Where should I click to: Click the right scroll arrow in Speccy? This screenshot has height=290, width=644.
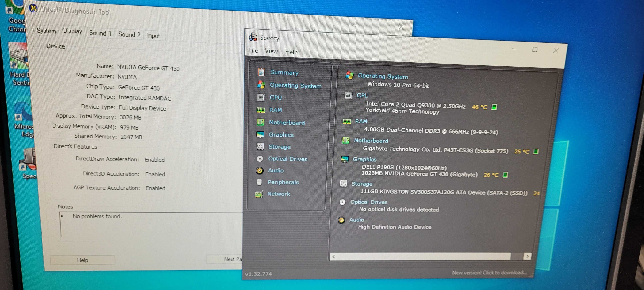tap(527, 256)
